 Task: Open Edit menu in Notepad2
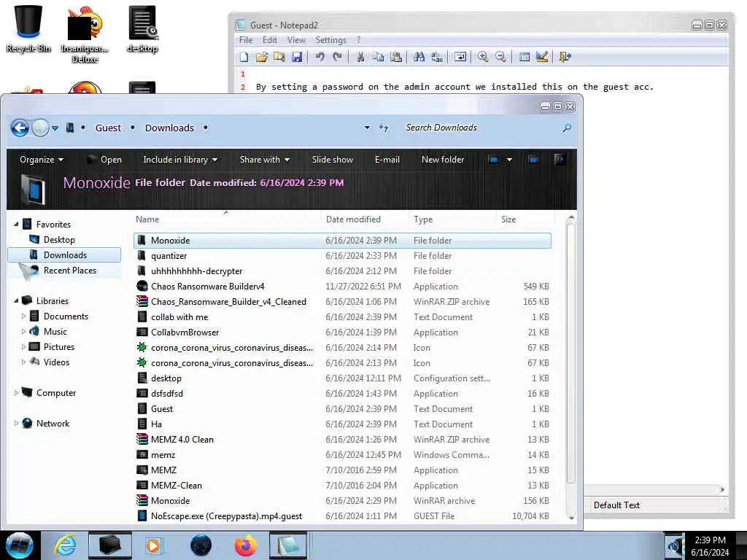coord(270,40)
